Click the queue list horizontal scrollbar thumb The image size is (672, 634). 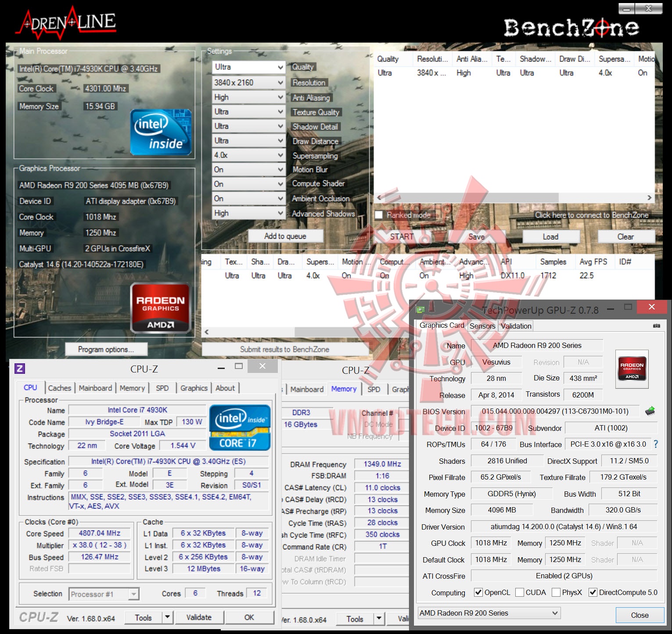471,198
